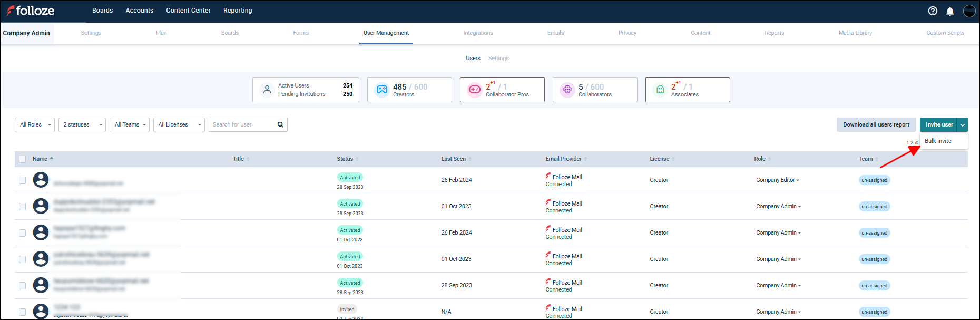Screen dimensions: 980x320
Task: Click the Active Users person icon
Action: [x=267, y=90]
